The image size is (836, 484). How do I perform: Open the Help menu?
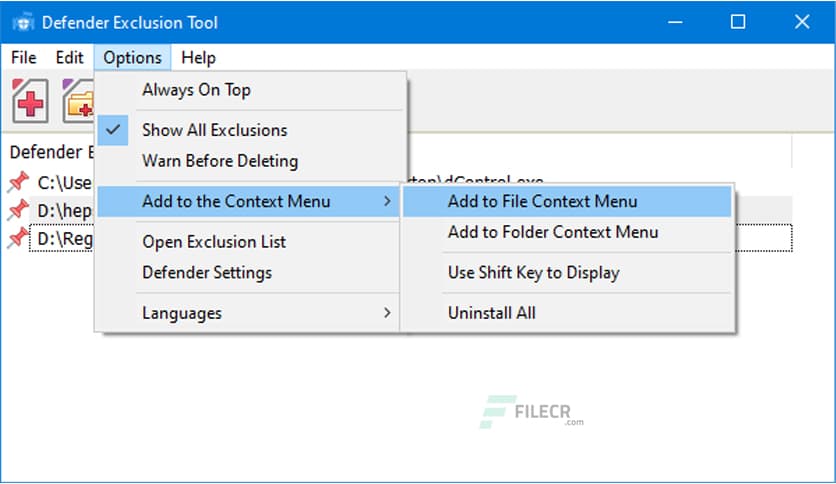pyautogui.click(x=198, y=58)
